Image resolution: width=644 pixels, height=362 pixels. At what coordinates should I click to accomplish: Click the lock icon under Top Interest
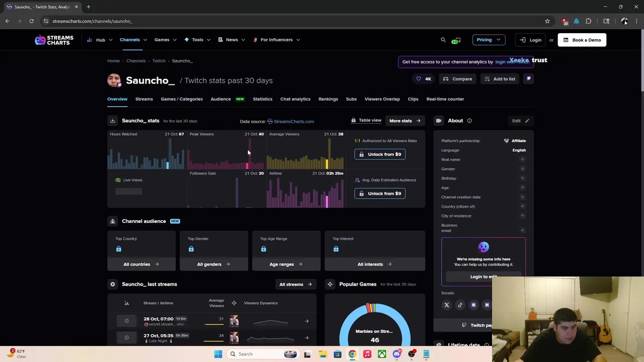tap(336, 249)
